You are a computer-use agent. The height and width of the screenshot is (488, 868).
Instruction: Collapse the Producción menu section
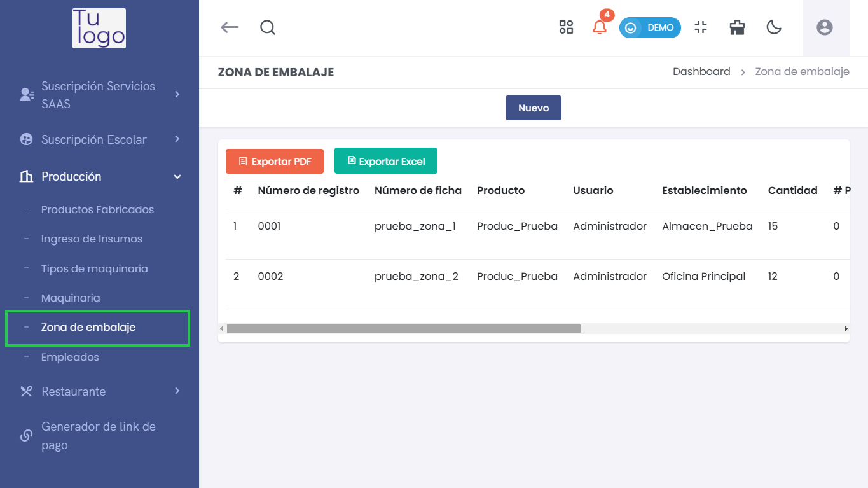coord(99,176)
